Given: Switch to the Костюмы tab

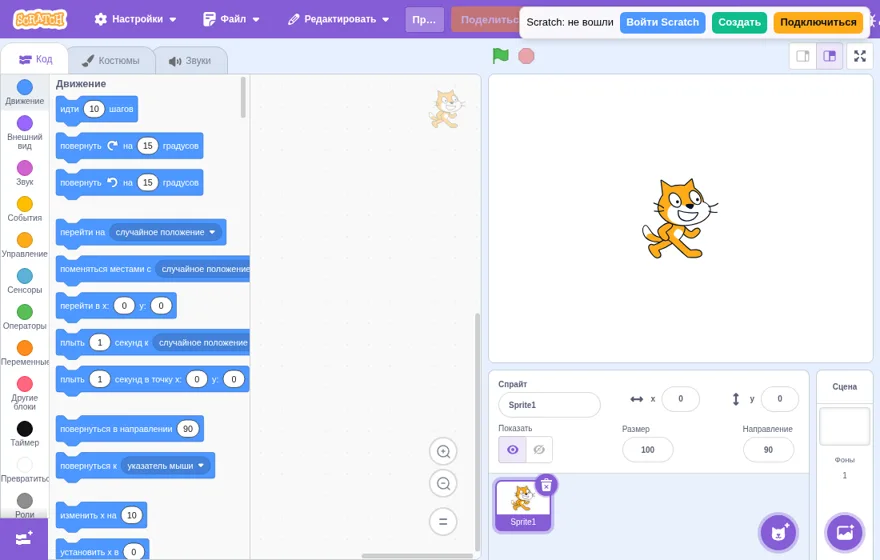Looking at the screenshot, I should pyautogui.click(x=111, y=61).
